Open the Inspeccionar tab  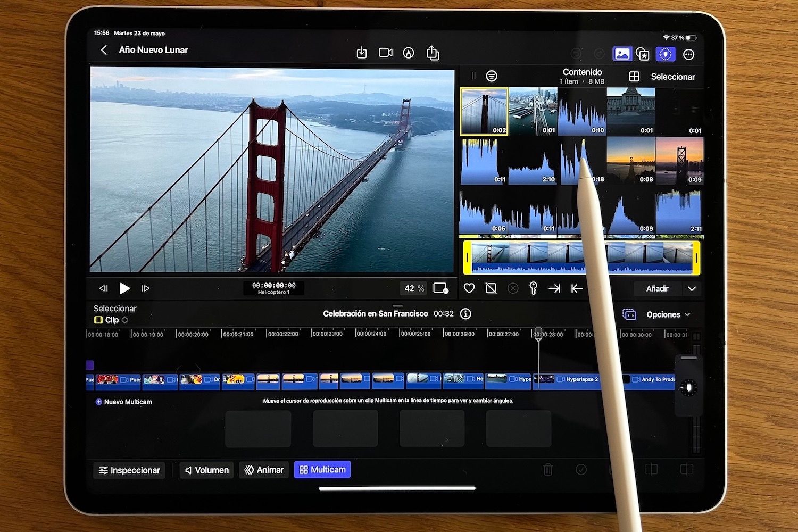[129, 470]
